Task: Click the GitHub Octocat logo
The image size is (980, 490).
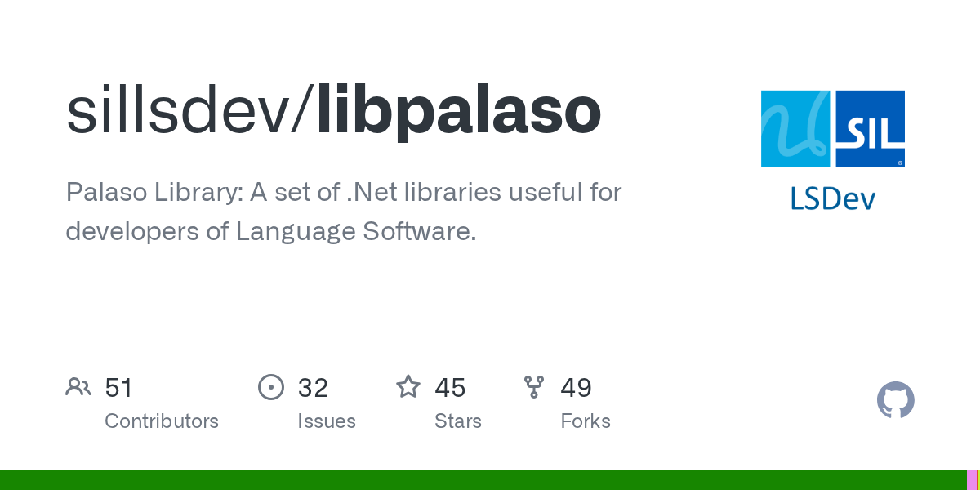Action: 895,400
